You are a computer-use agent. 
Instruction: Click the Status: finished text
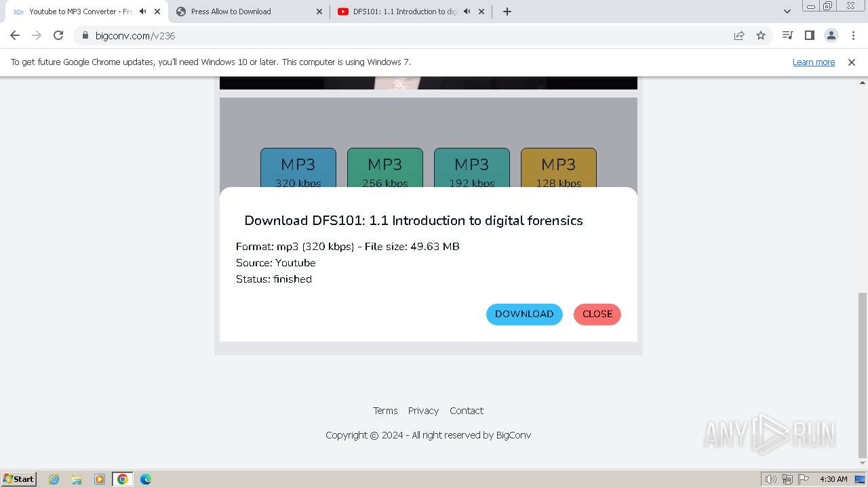(x=274, y=279)
